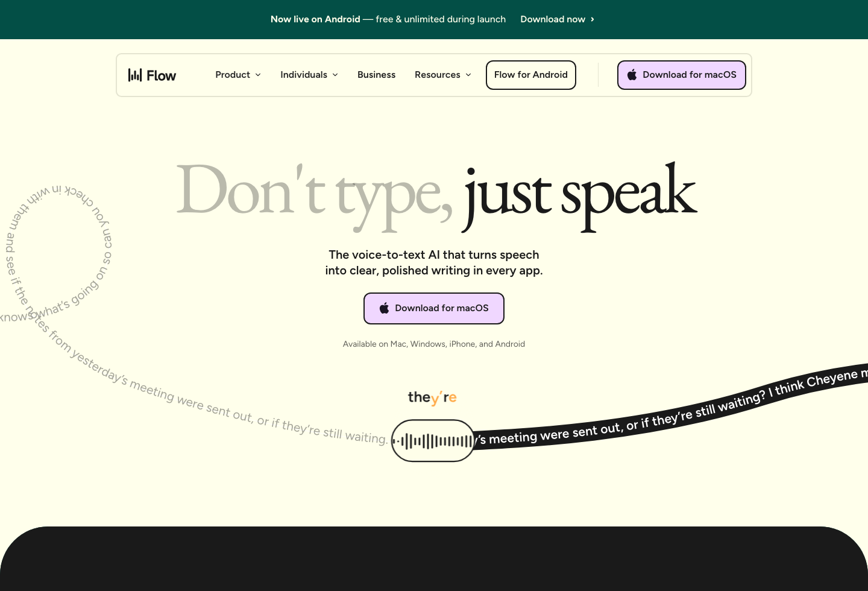Viewport: 868px width, 591px height.
Task: Click the Now live on Android announcement text
Action: [315, 19]
